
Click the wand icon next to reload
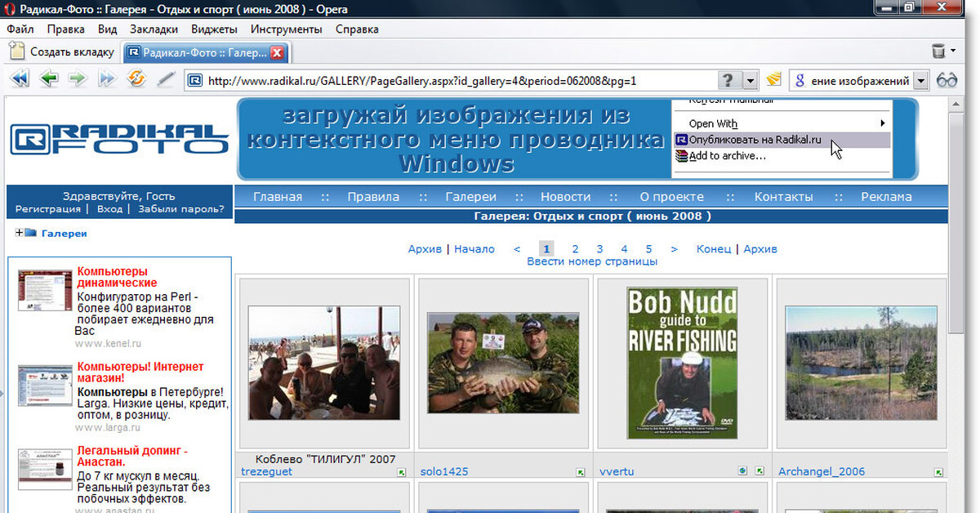(x=166, y=79)
